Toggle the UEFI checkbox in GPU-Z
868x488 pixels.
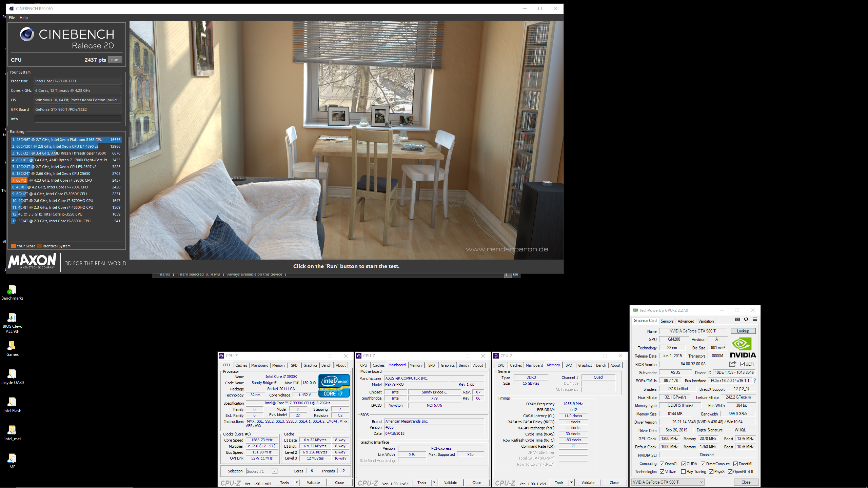pyautogui.click(x=742, y=364)
